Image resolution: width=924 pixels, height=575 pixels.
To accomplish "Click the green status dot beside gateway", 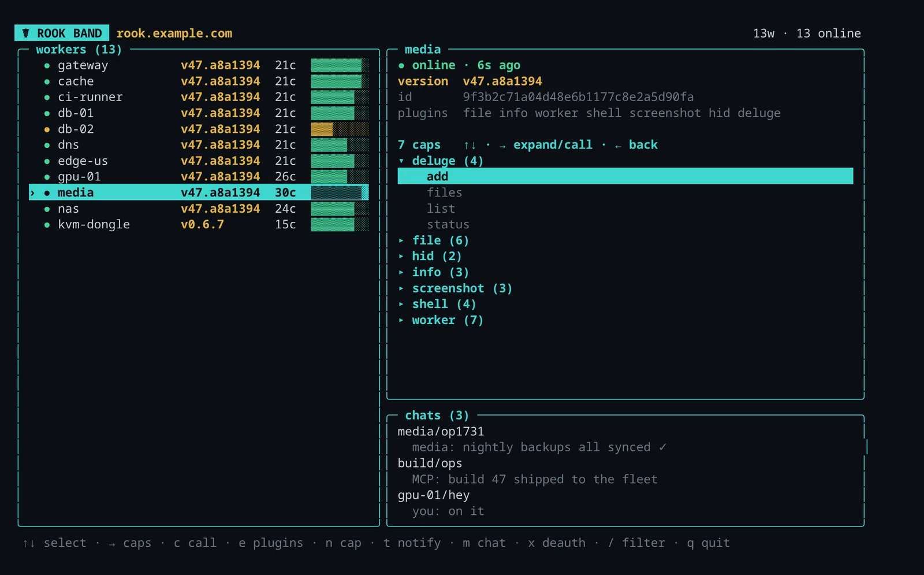I will pyautogui.click(x=47, y=66).
